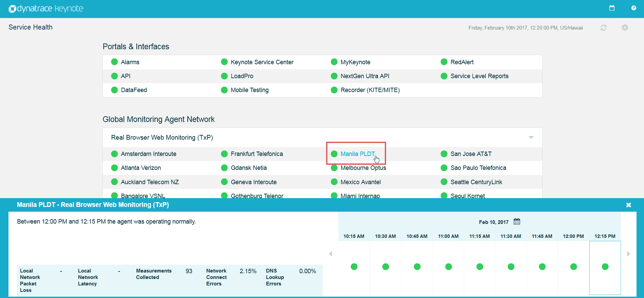Click the green dot beside Mexico Avantel
The width and height of the screenshot is (644, 298).
tap(334, 182)
